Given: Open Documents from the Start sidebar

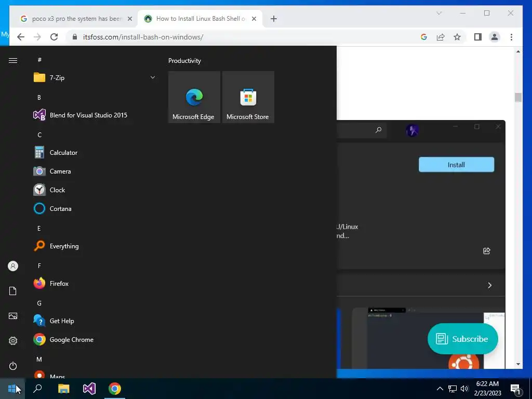Looking at the screenshot, I should [13, 291].
